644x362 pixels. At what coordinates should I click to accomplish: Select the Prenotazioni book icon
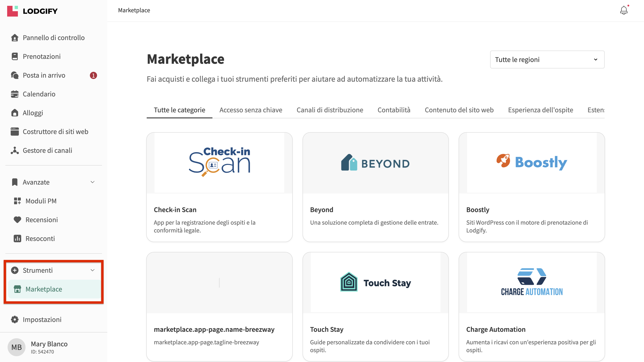(x=15, y=56)
